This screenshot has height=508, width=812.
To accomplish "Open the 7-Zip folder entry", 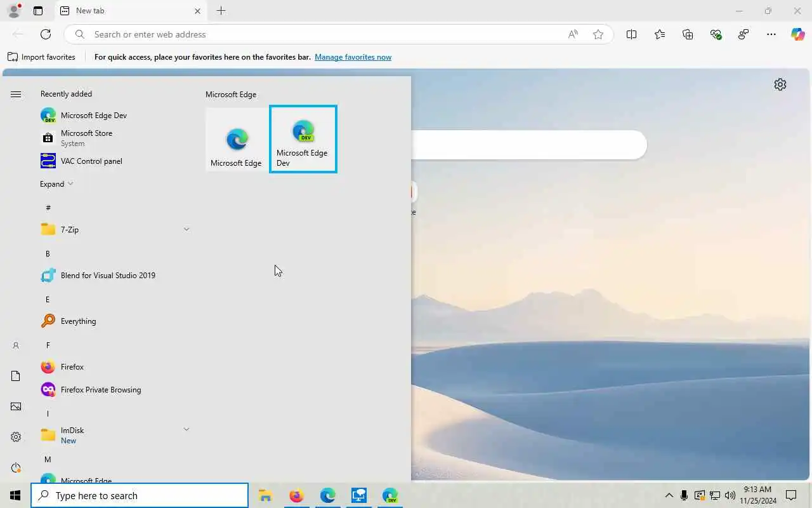I will click(x=114, y=229).
